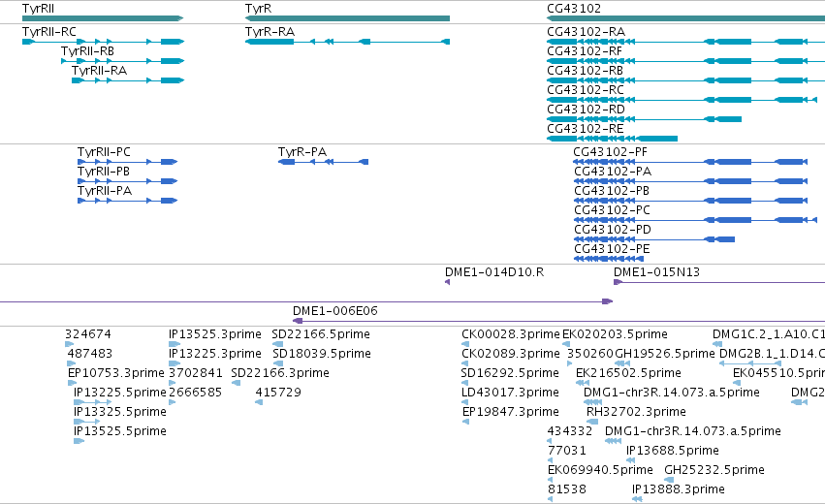Click the IP13525.3prime feature

point(175,344)
